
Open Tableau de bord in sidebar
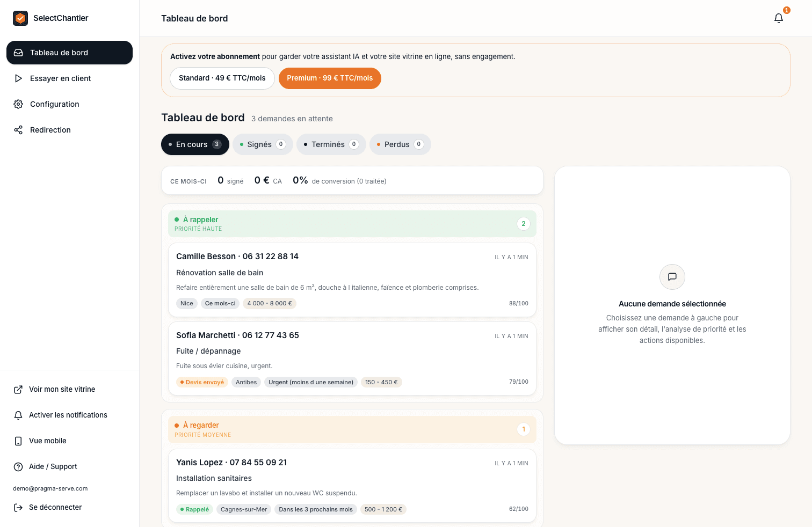click(x=69, y=53)
